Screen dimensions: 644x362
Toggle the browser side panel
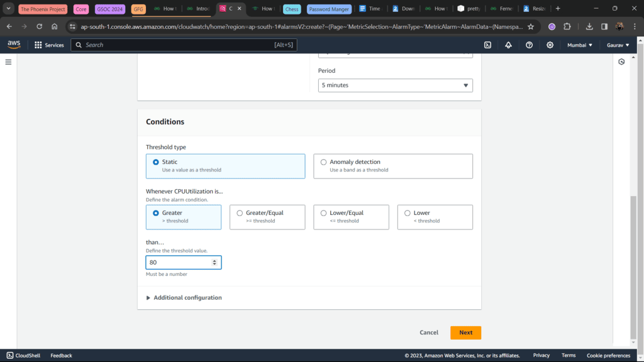click(x=604, y=26)
